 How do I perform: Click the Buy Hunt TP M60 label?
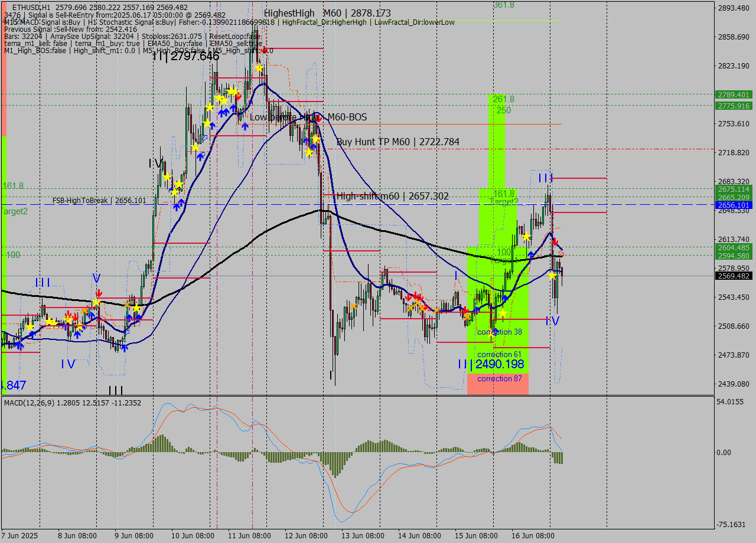coord(397,142)
